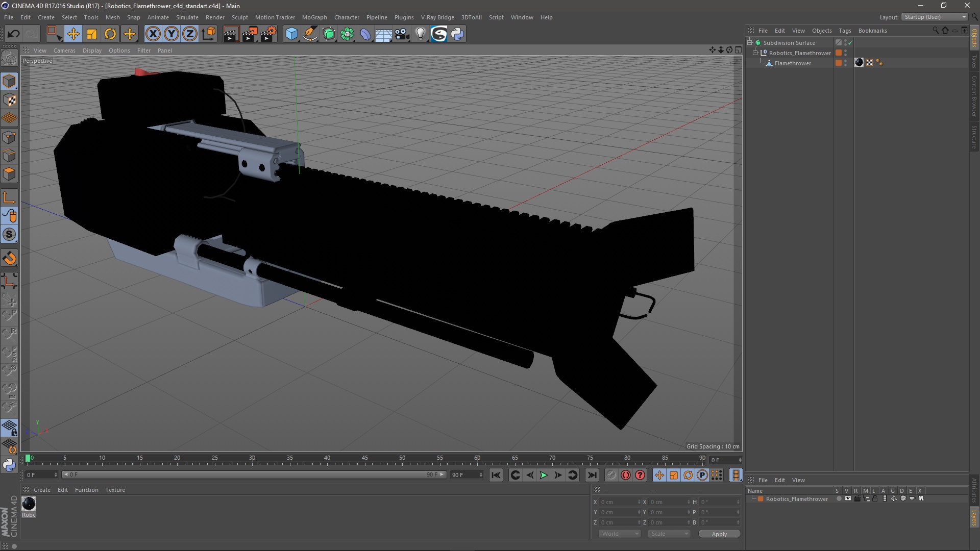Select the Move tool
Screen dimensions: 980x551
pos(73,34)
